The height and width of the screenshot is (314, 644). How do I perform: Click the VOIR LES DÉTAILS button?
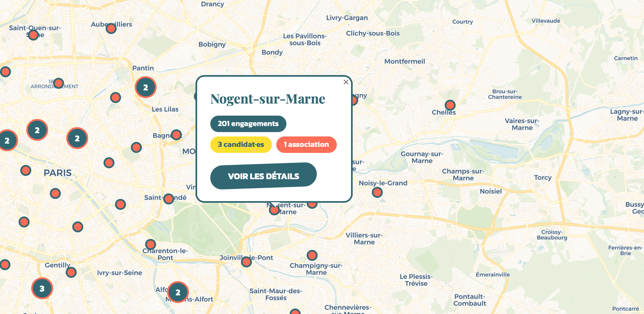tap(263, 176)
